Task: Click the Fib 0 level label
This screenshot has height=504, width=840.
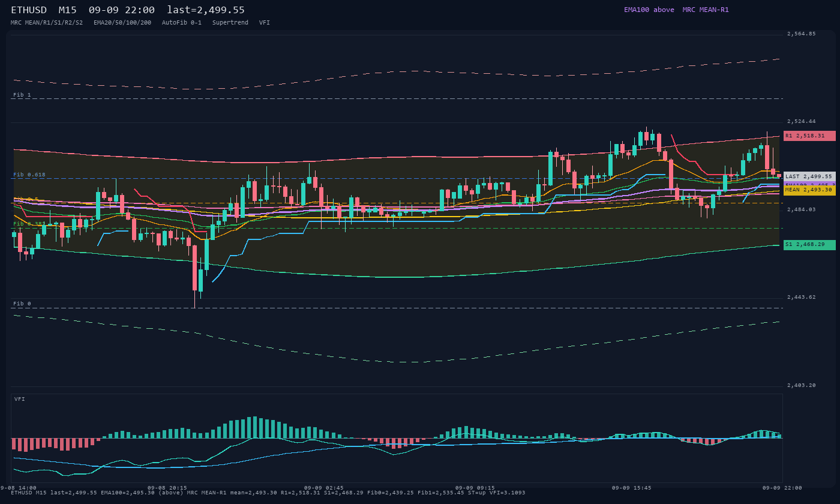Action: coord(22,304)
